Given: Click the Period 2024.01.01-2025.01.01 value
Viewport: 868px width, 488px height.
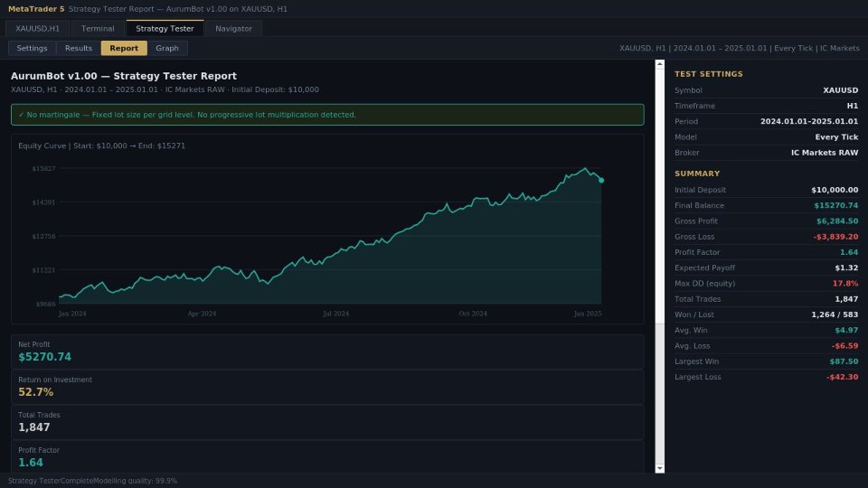Looking at the screenshot, I should [x=809, y=121].
